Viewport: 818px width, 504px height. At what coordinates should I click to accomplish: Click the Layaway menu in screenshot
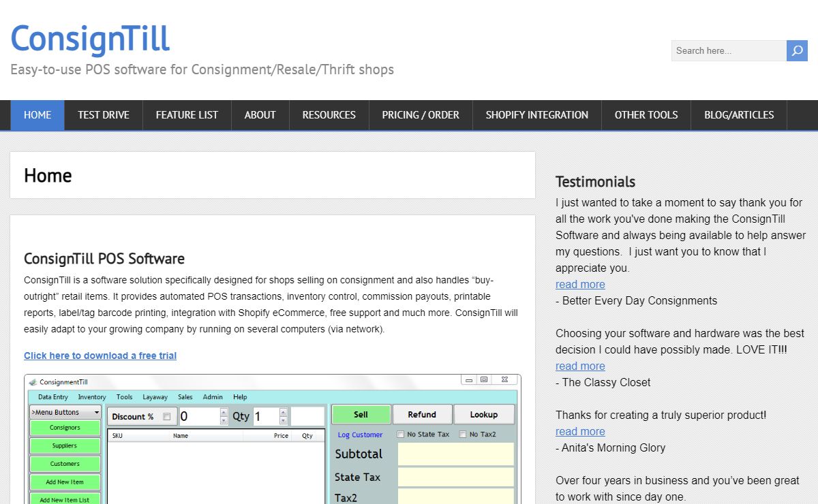[x=155, y=397]
